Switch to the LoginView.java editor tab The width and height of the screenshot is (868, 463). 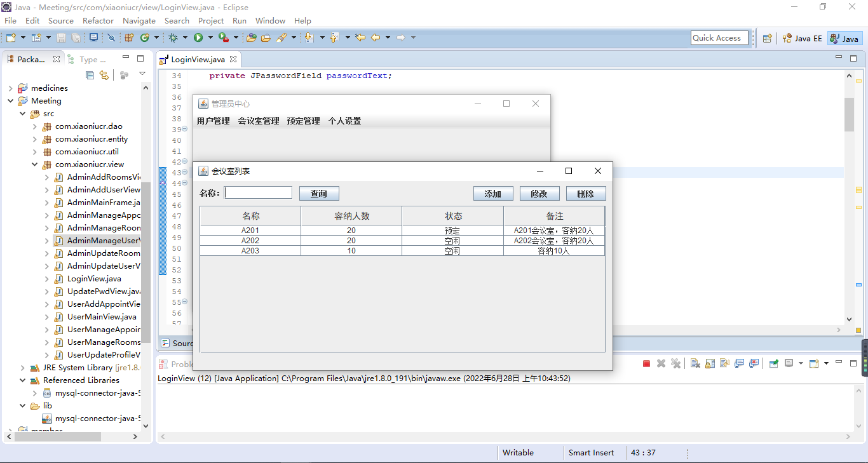pos(198,59)
